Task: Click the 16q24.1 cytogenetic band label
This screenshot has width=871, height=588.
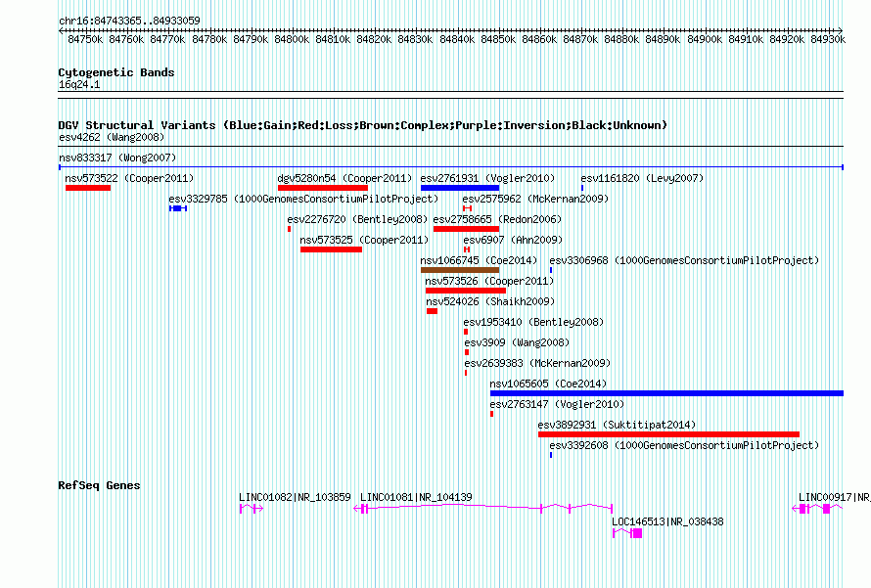Action: pyautogui.click(x=79, y=85)
